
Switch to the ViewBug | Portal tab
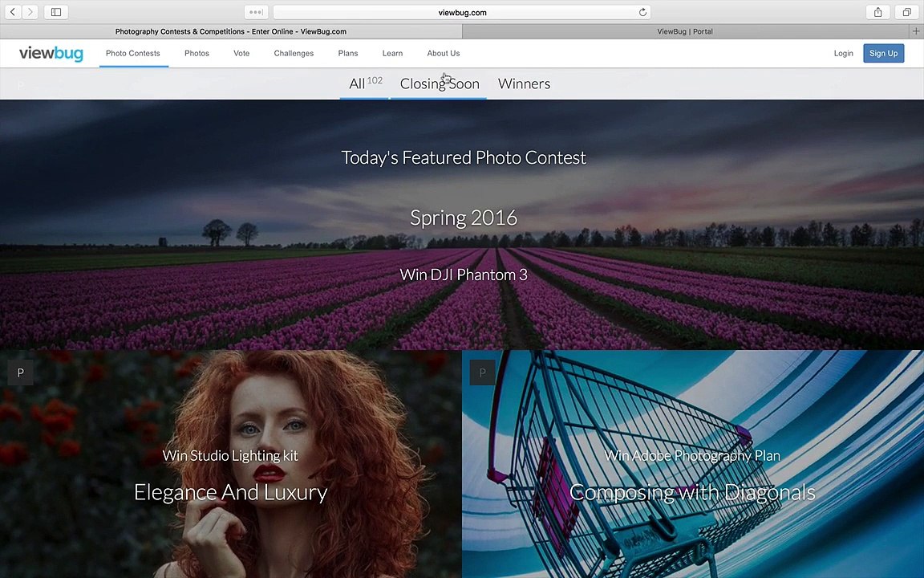[685, 31]
